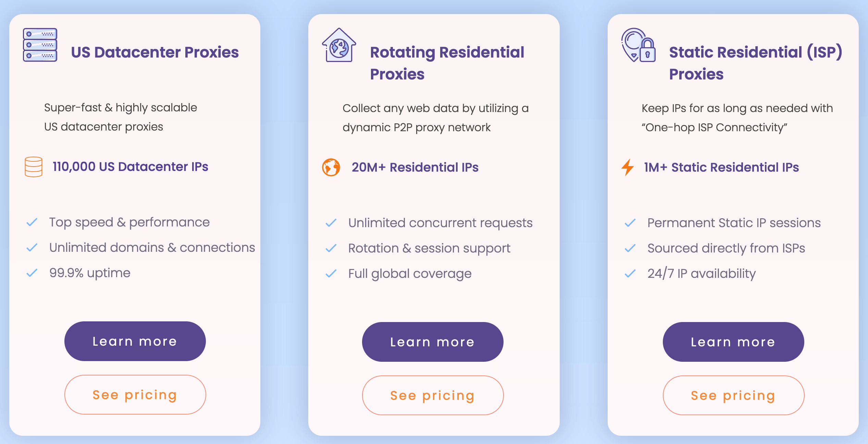Image resolution: width=868 pixels, height=444 pixels.
Task: Click checkmark beside Unlimited concurrent requests
Action: point(331,223)
